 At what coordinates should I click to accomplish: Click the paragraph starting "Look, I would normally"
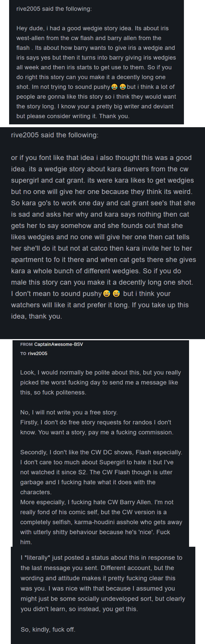tap(101, 382)
